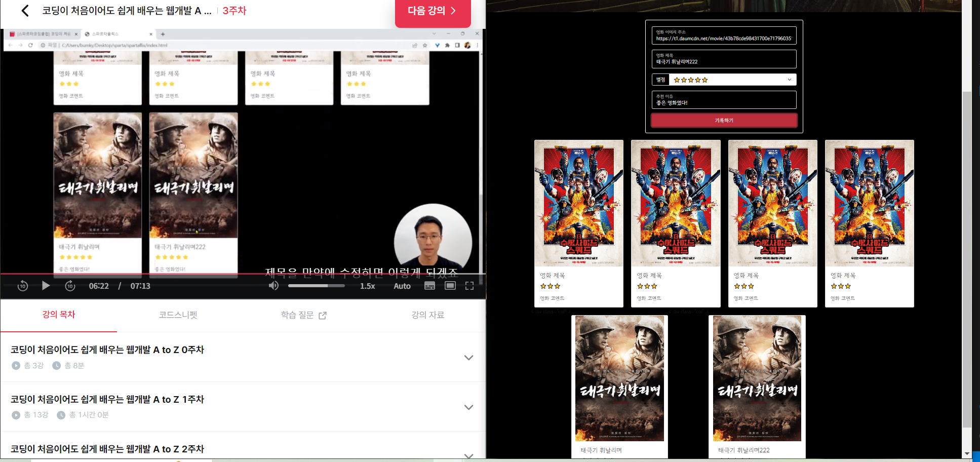Open the 태극기 휘날리며 movie card poster
Viewport: 980px width, 462px height.
(619, 378)
